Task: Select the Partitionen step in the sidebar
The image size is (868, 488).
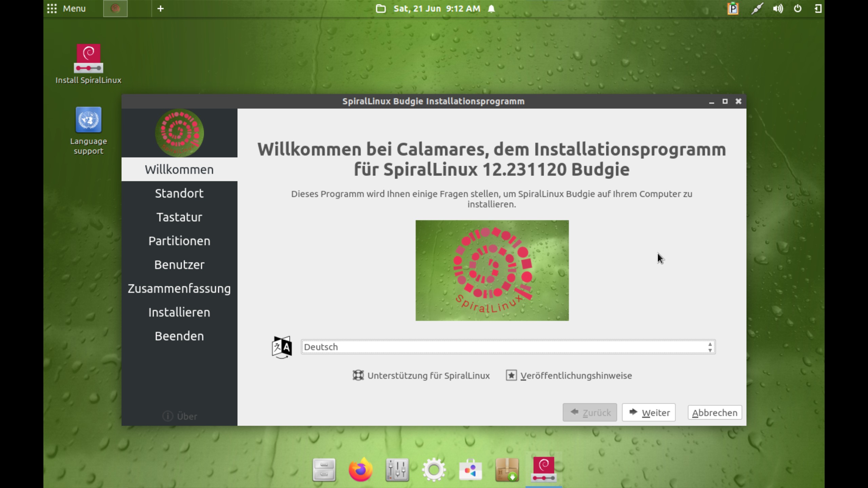Action: point(179,241)
